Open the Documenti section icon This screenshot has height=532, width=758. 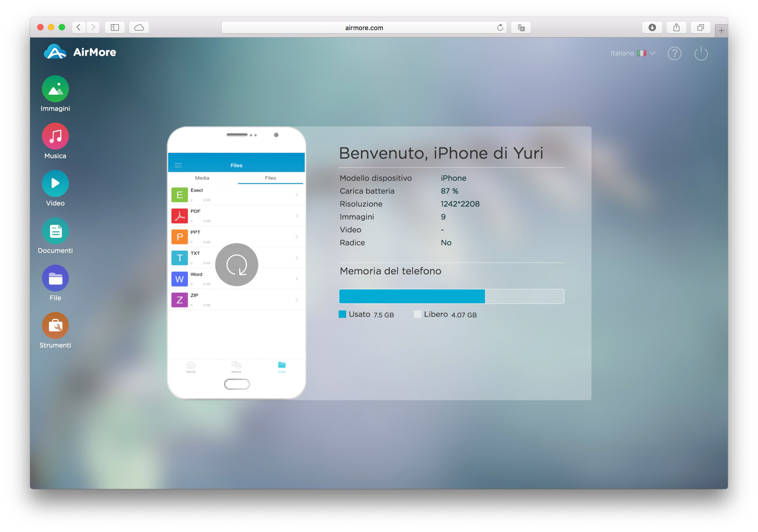pyautogui.click(x=55, y=231)
